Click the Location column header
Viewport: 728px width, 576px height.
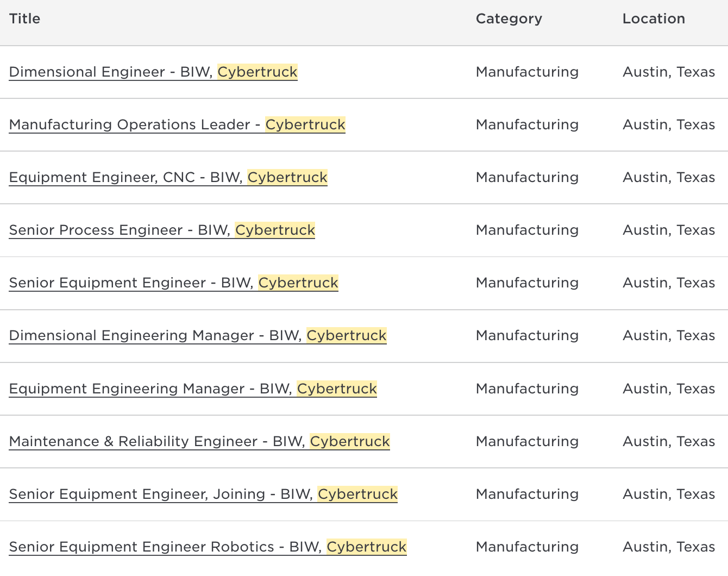654,19
